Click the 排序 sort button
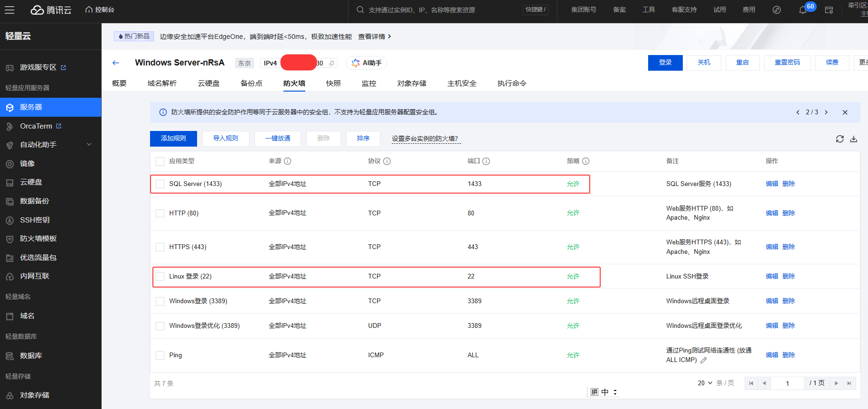The image size is (868, 409). tap(363, 139)
